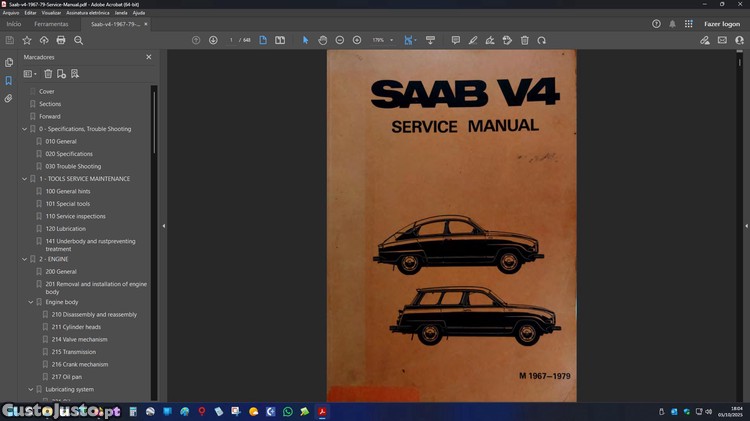
Task: Switch to the Ferramentas tab
Action: [51, 24]
